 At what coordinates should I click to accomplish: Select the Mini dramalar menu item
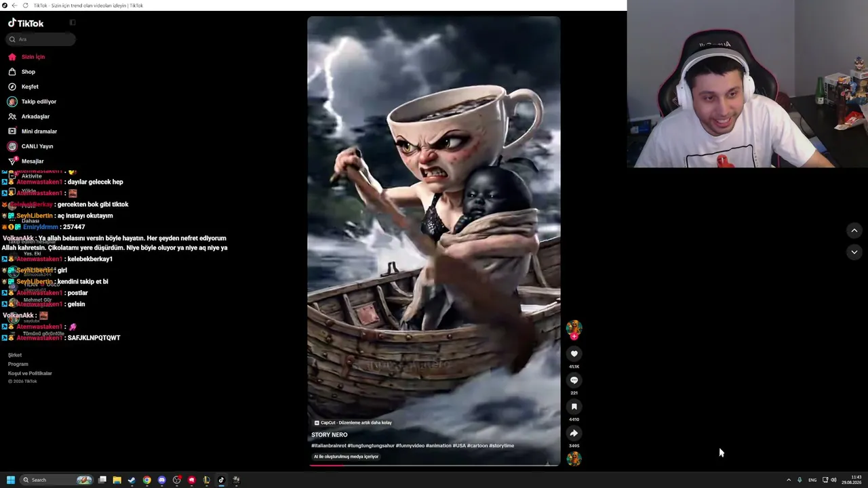(39, 131)
